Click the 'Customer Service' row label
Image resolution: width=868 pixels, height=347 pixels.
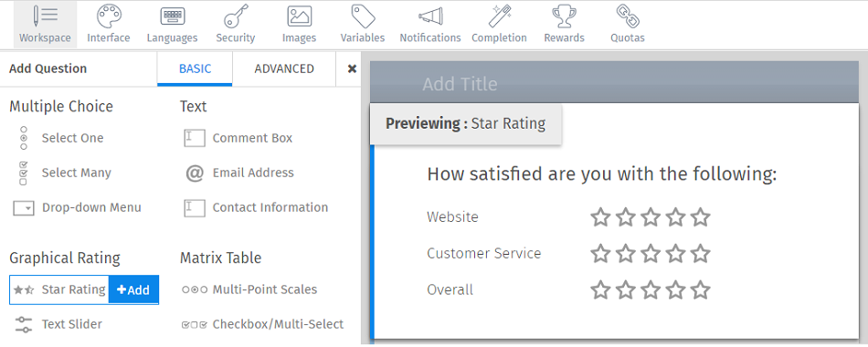(484, 253)
